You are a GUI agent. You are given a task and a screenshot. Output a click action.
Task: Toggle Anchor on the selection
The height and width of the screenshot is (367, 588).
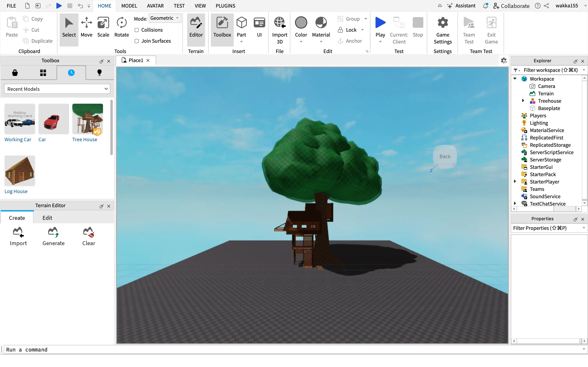(350, 41)
